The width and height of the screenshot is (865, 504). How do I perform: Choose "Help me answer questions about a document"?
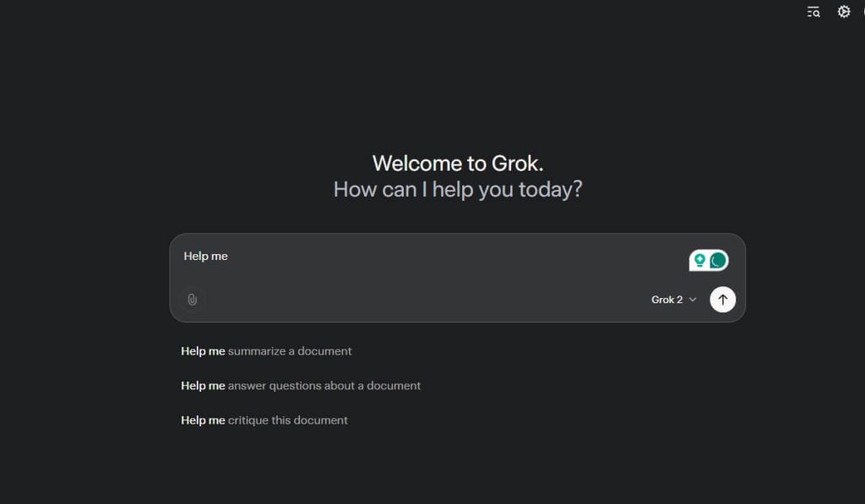point(301,386)
